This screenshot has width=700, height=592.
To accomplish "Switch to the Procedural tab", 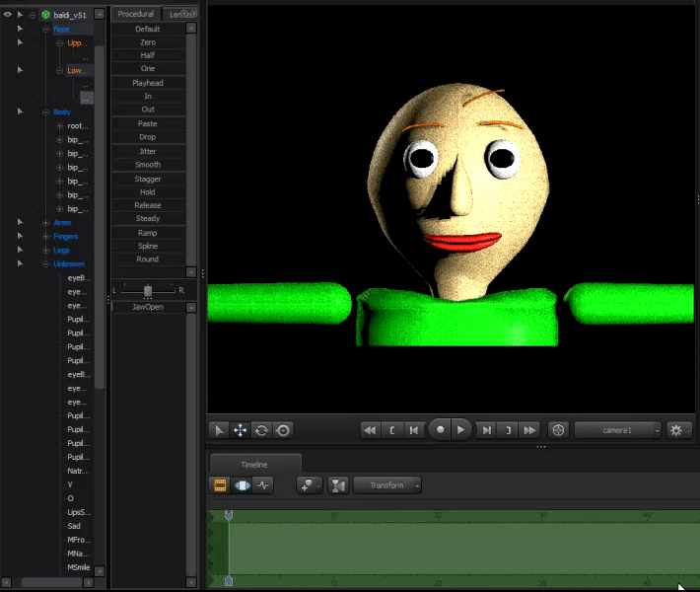I will pos(136,14).
